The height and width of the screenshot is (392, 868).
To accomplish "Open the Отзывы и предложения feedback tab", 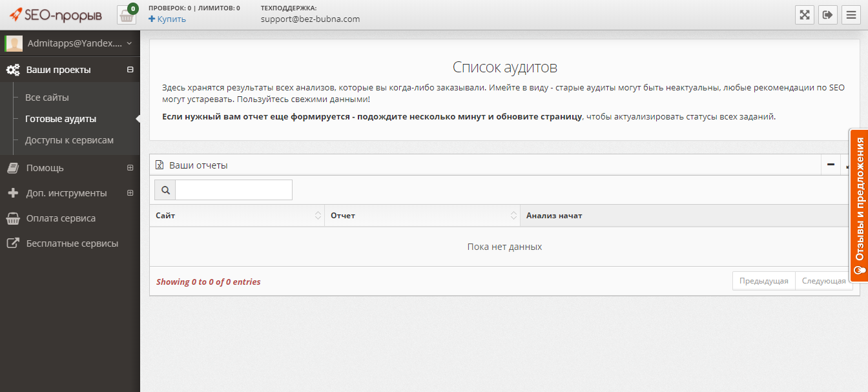I will (x=859, y=205).
